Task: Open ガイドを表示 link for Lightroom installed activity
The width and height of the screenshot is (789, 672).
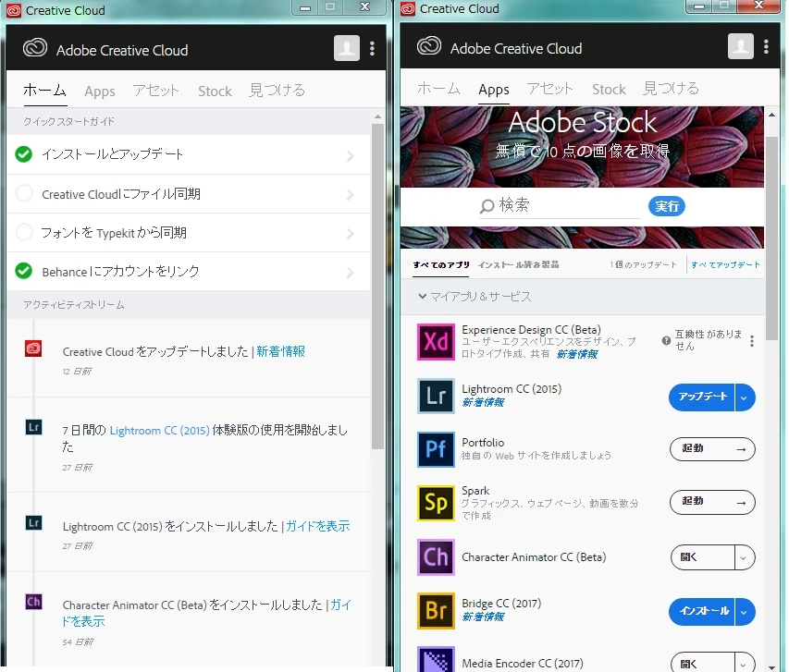Action: [x=318, y=526]
